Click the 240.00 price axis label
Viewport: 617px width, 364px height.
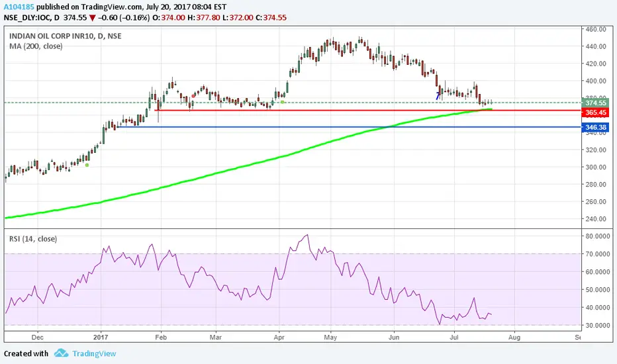[595, 219]
